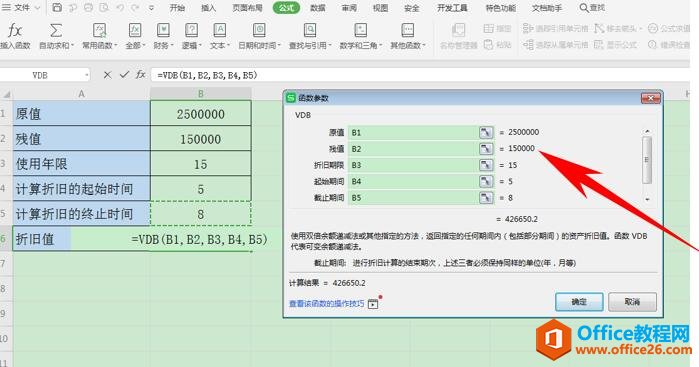The width and height of the screenshot is (699, 367).
Task: Switch to the 开始 (Home) tab
Action: [177, 8]
